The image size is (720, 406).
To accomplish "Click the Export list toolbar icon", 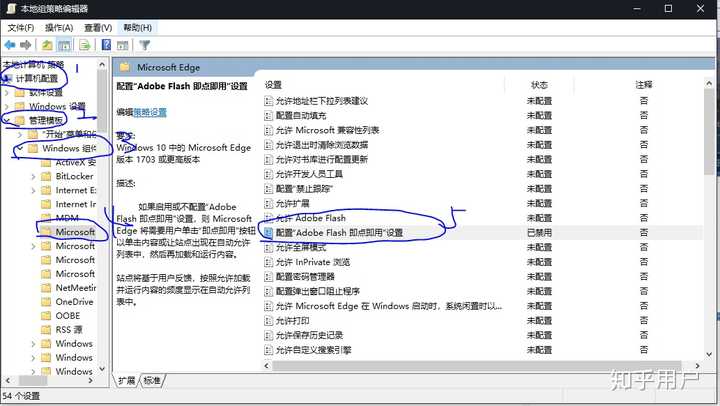I will [x=84, y=45].
